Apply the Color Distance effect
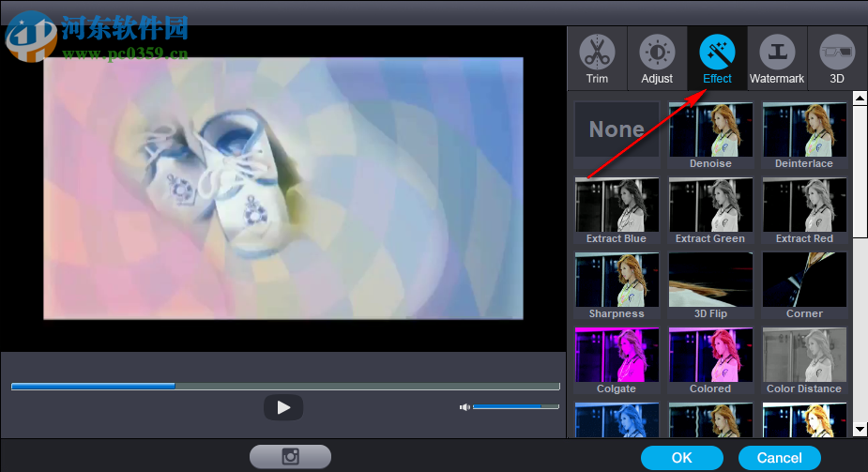The image size is (868, 472). coord(804,360)
